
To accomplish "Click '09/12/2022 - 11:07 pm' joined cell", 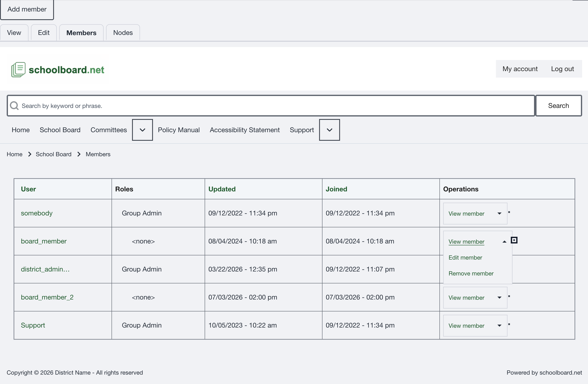I will [x=360, y=269].
